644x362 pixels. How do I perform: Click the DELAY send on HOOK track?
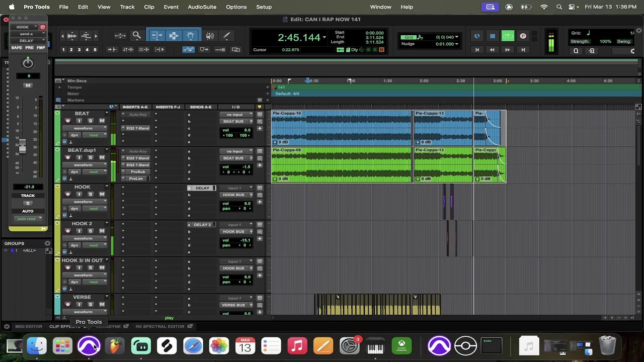pyautogui.click(x=202, y=188)
